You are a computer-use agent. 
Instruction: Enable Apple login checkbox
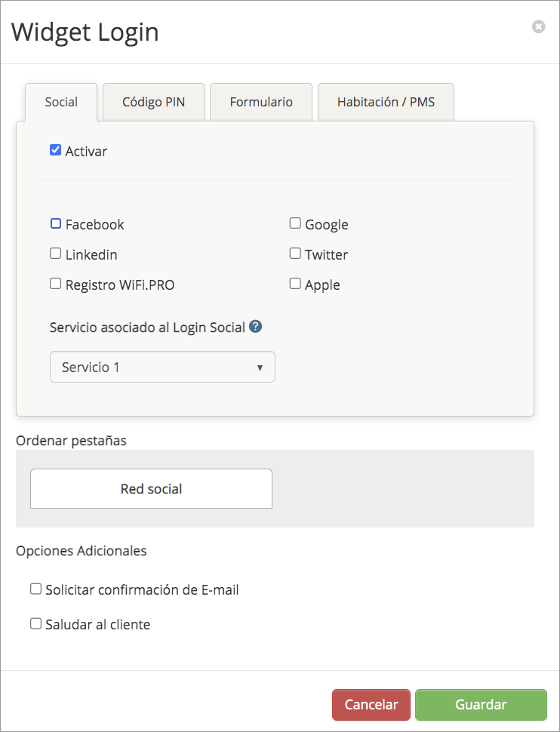[x=295, y=284]
